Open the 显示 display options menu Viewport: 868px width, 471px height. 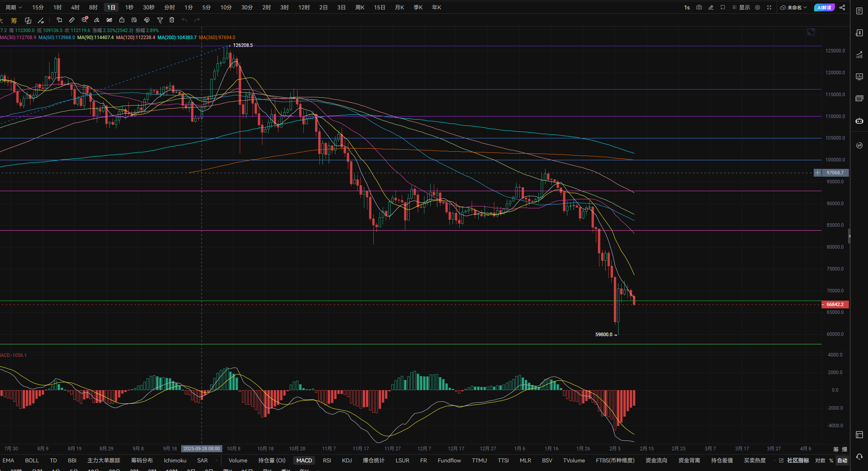741,7
